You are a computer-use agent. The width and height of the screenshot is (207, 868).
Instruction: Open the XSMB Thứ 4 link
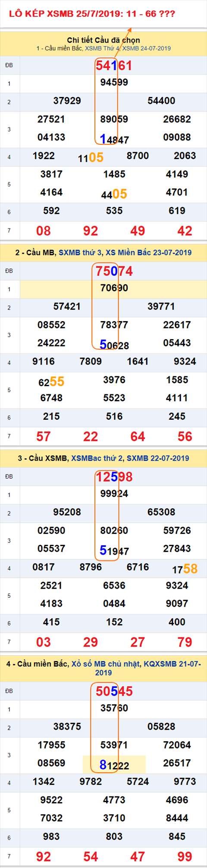[102, 48]
